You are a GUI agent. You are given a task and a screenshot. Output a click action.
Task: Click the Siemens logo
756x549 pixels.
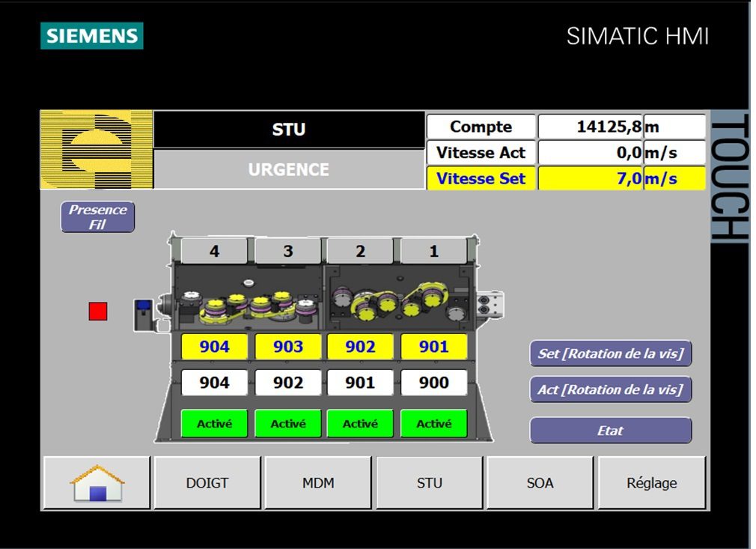coord(91,36)
